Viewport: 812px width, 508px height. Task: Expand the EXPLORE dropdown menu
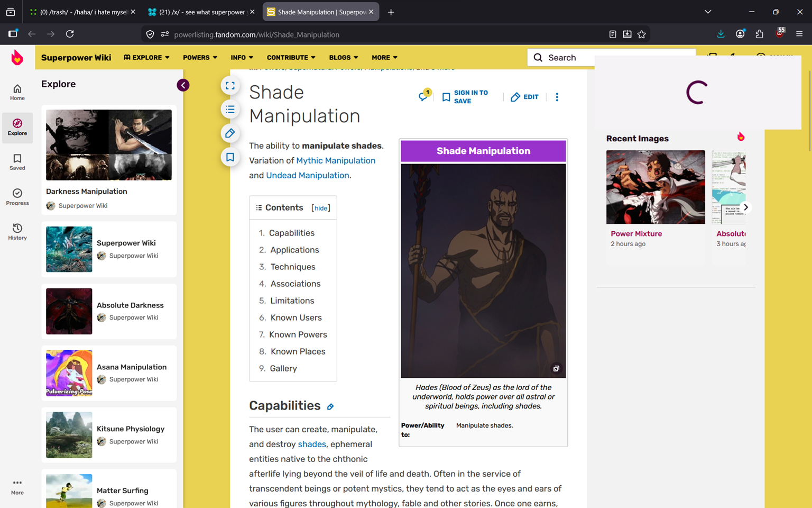[x=146, y=58]
